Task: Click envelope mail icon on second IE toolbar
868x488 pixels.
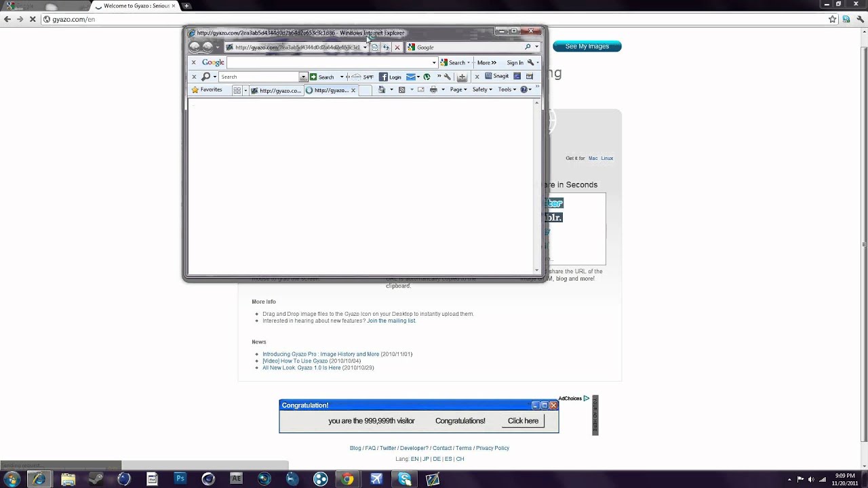Action: tap(411, 77)
